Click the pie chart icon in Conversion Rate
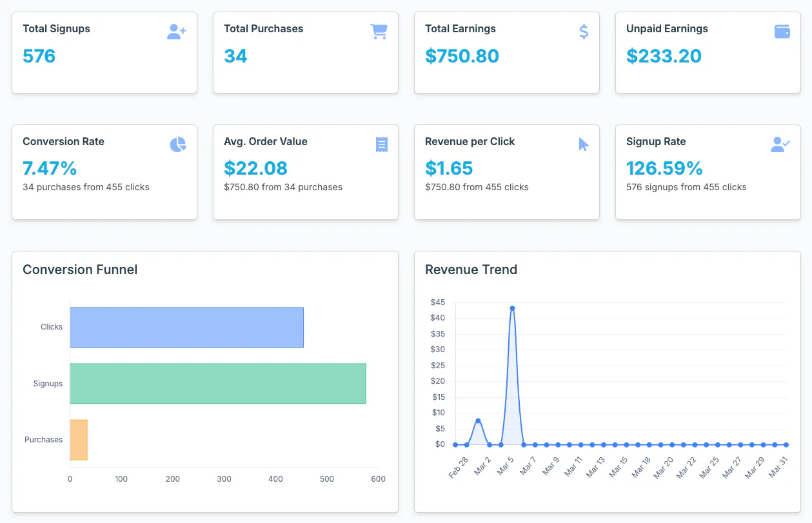The height and width of the screenshot is (523, 812). pos(178,144)
